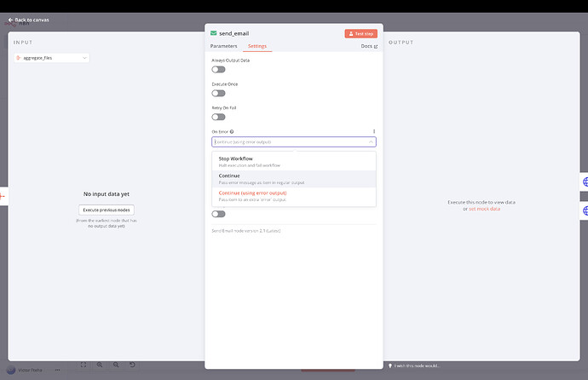588x380 pixels.
Task: Choose the Stop Workflow option
Action: coord(294,162)
